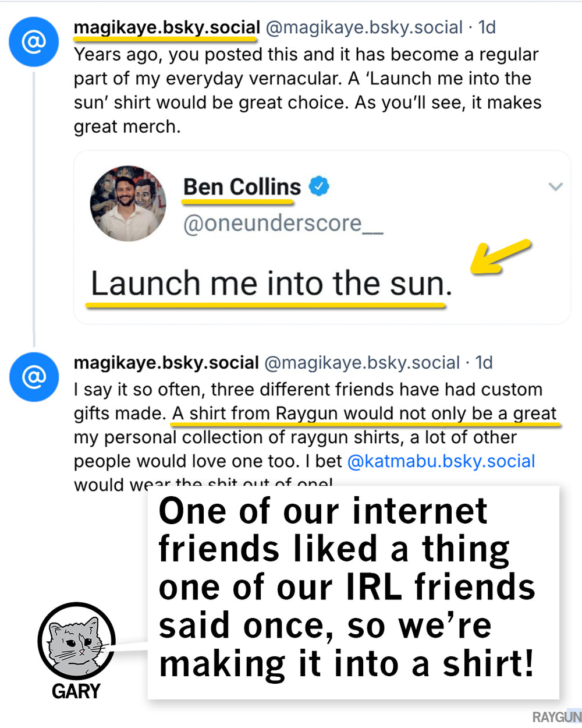This screenshot has height=728, width=582.
Task: Visit the @katmabu.bsky.social mention
Action: 441,461
